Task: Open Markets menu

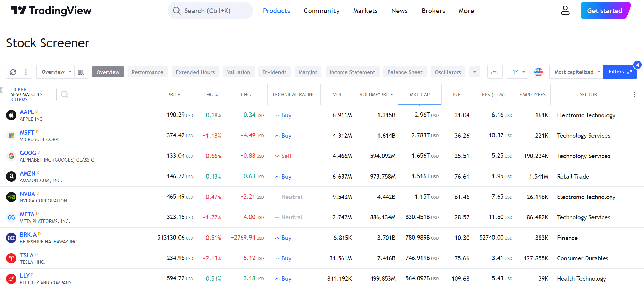Action: tap(365, 11)
